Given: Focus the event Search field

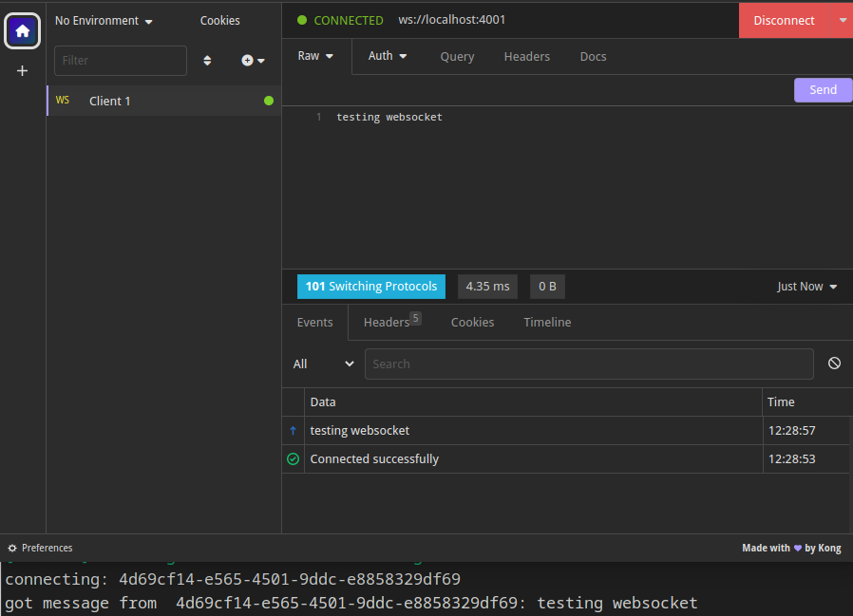Looking at the screenshot, I should point(589,364).
